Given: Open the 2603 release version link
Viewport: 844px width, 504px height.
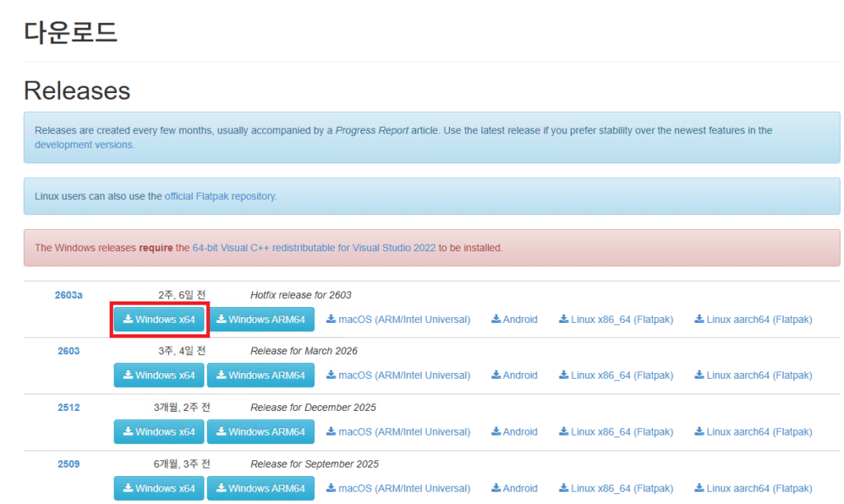Looking at the screenshot, I should coord(68,351).
